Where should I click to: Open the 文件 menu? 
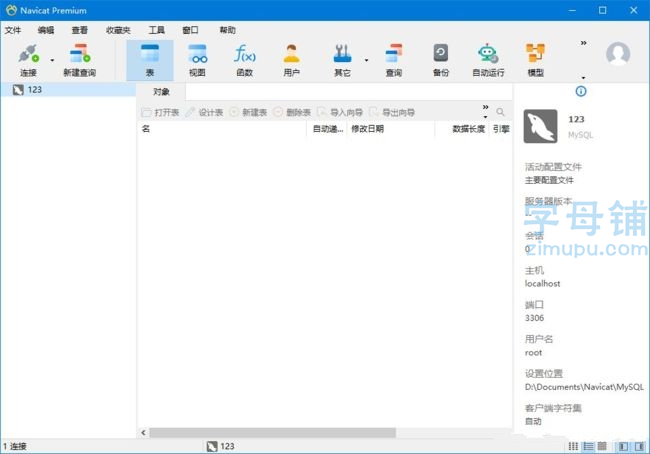pyautogui.click(x=13, y=30)
